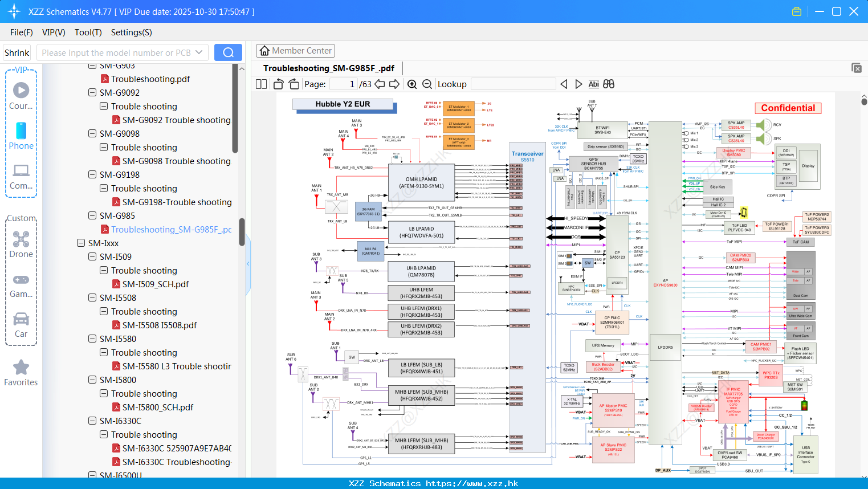This screenshot has width=868, height=489.
Task: Open the VIP(V) menu
Action: click(54, 32)
